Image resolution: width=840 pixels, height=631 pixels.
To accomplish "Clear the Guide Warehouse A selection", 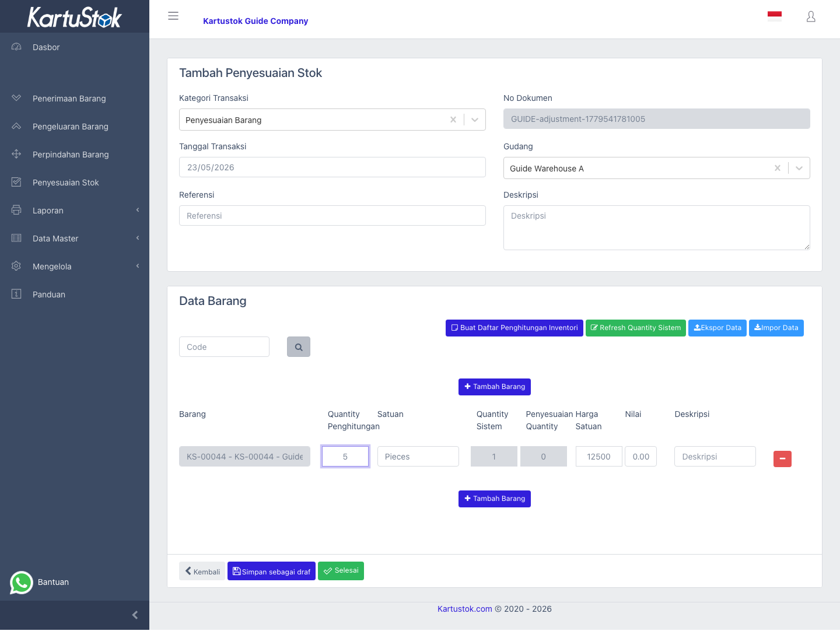I will (778, 168).
